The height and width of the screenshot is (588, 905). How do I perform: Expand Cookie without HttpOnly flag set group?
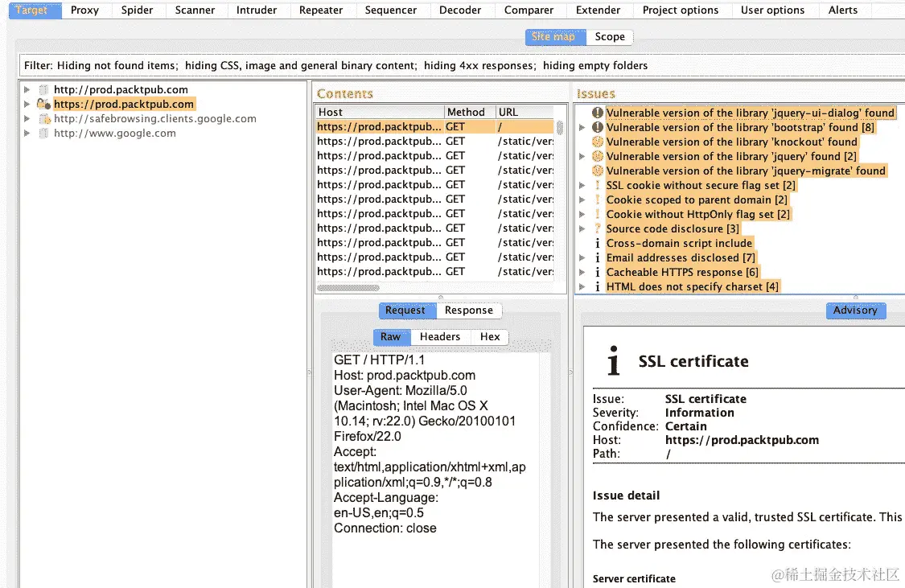582,214
